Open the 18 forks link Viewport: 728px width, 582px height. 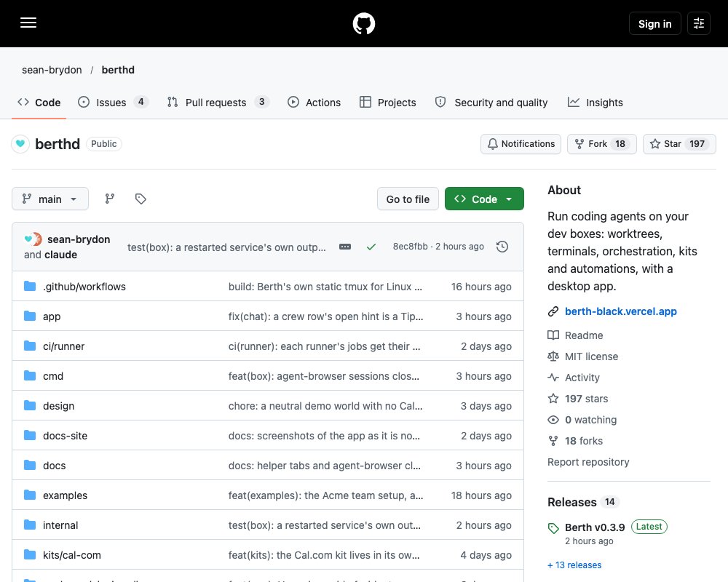click(584, 440)
